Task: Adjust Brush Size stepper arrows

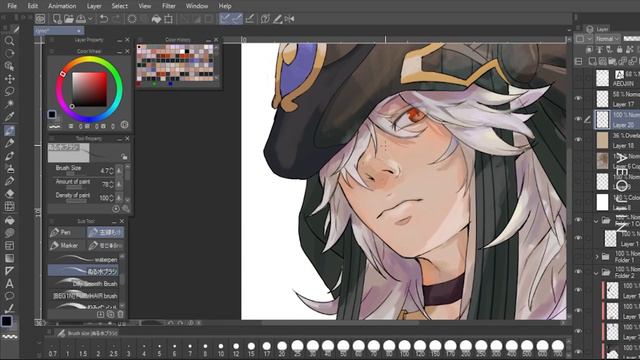Action: tap(111, 171)
